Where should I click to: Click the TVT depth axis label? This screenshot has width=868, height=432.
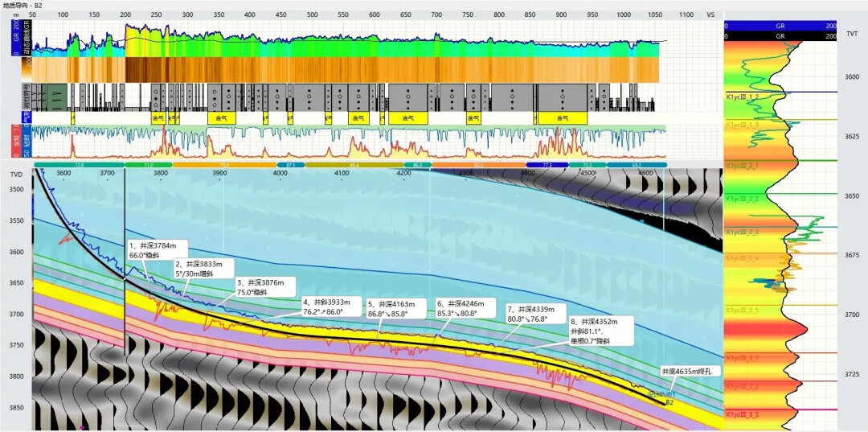coord(852,34)
